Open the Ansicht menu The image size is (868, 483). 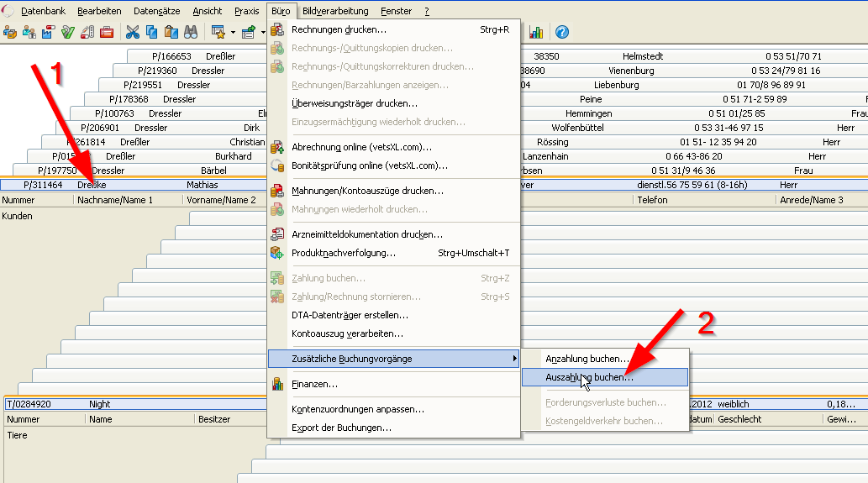click(207, 11)
